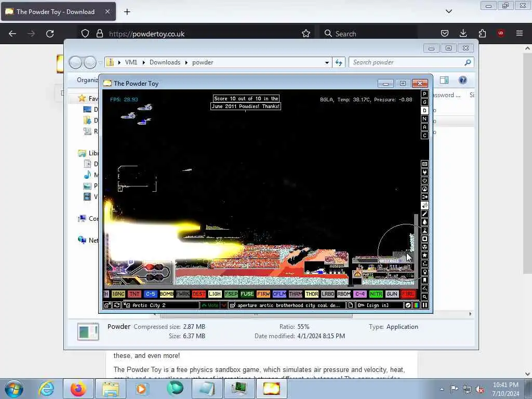Toggle gravity grid G option
This screenshot has height=399, width=532.
(x=424, y=102)
